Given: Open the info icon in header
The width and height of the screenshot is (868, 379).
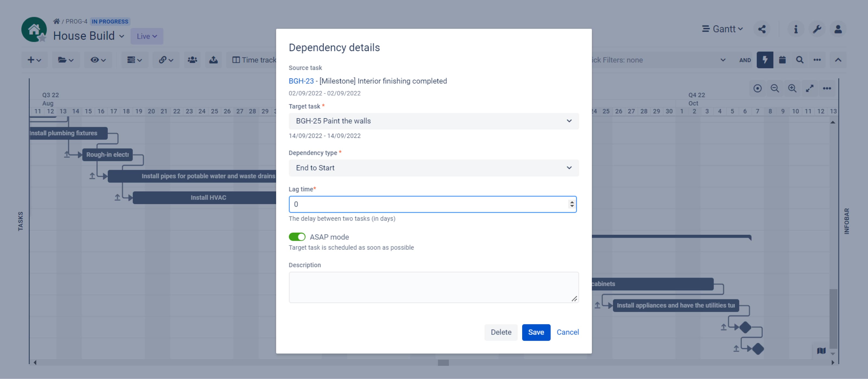Looking at the screenshot, I should (796, 29).
